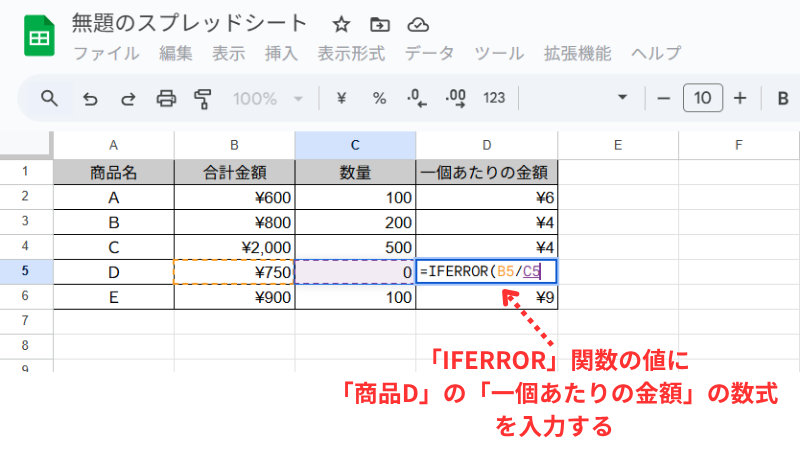Click the font size field showing 10
800x450 pixels.
702,98
